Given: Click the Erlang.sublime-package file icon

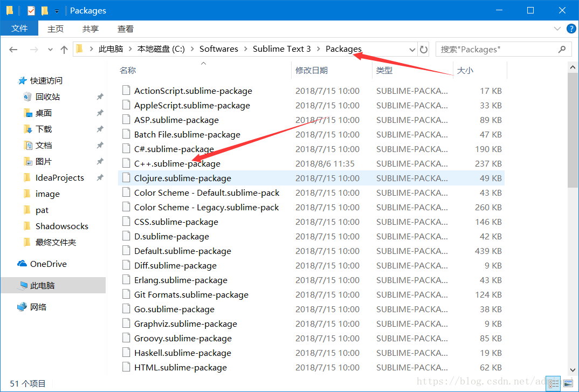Looking at the screenshot, I should coord(126,280).
